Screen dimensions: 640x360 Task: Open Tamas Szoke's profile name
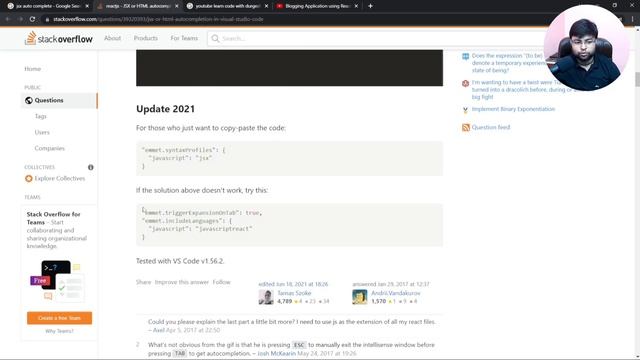[294, 293]
